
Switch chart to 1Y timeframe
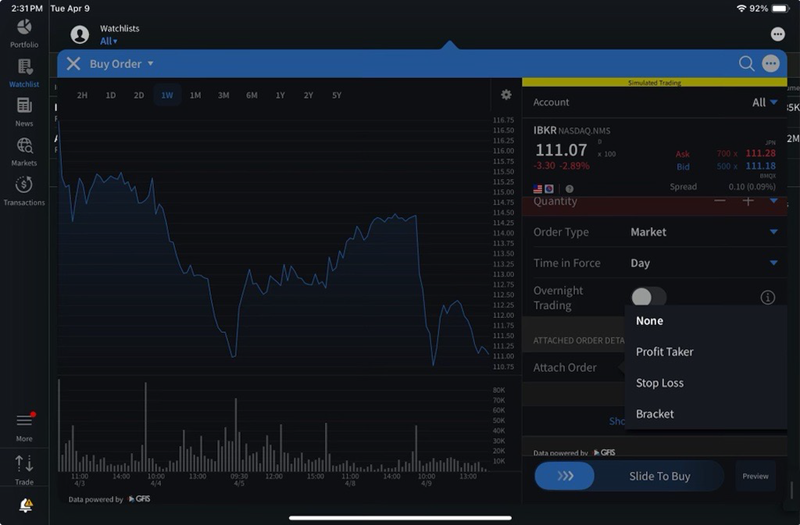tap(280, 95)
